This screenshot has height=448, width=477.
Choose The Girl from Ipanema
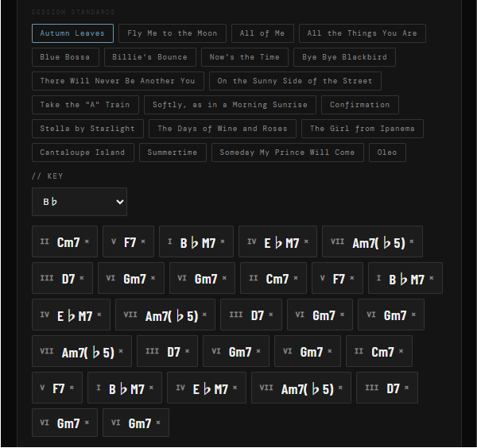[x=363, y=129]
